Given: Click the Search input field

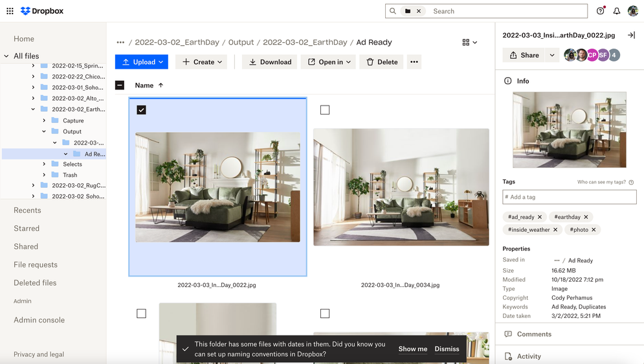Looking at the screenshot, I should pyautogui.click(x=508, y=11).
